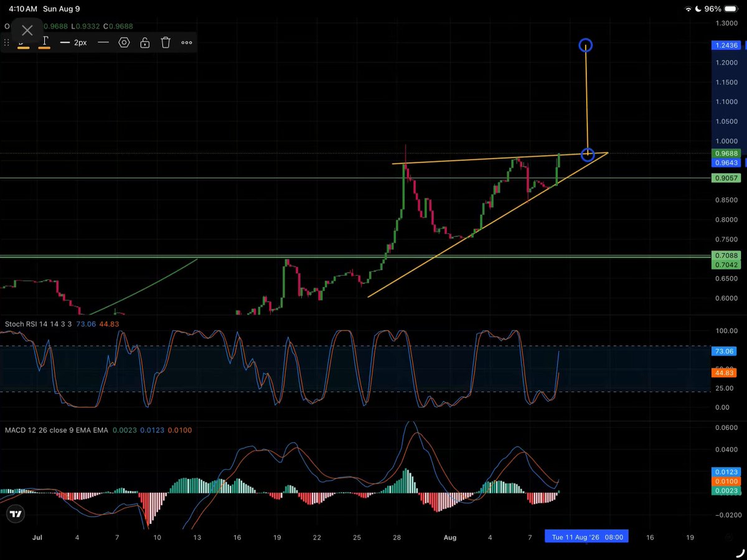This screenshot has height=560, width=747.
Task: Close the floating X button overlay
Action: click(27, 30)
